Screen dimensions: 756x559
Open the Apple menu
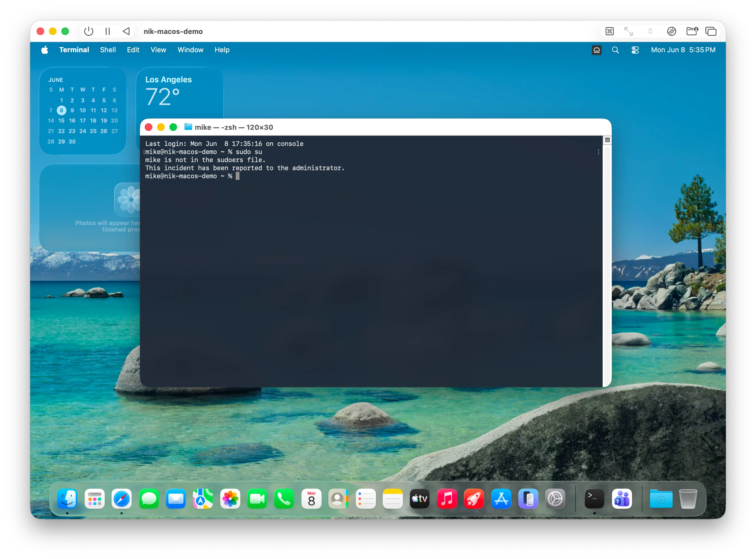coord(45,50)
